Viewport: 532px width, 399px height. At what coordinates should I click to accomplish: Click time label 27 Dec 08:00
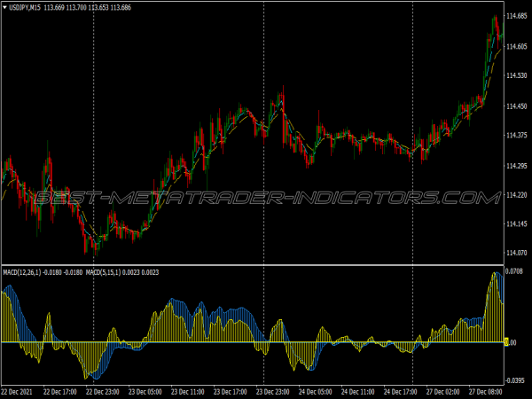(485, 392)
